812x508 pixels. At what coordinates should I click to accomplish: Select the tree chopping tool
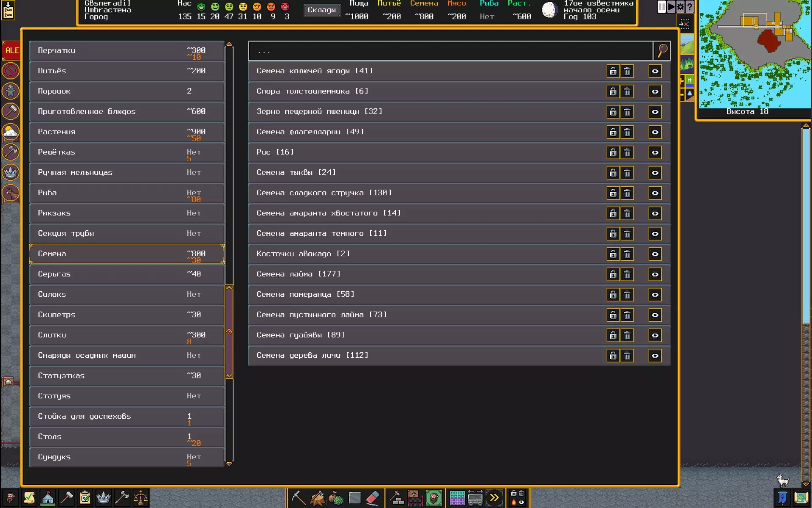pyautogui.click(x=318, y=498)
